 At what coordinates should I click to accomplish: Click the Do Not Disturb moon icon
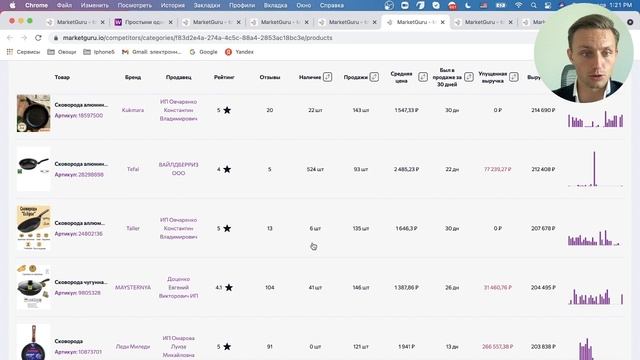click(x=468, y=5)
